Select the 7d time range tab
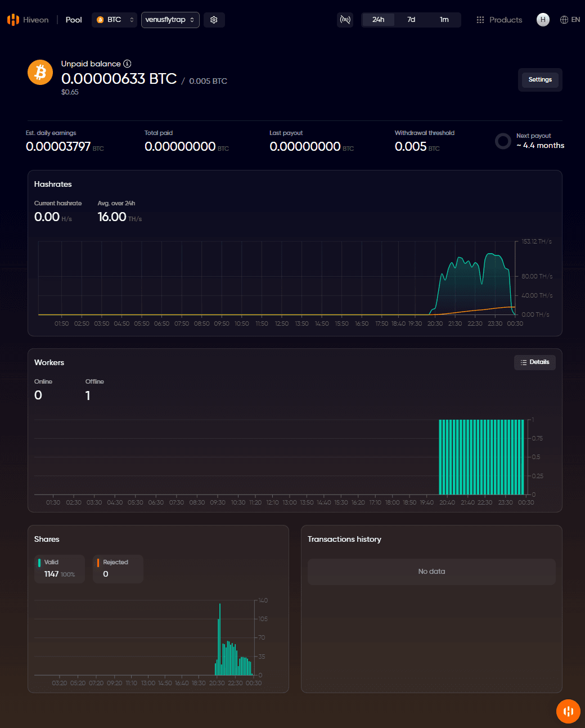This screenshot has width=585, height=728. pos(411,20)
